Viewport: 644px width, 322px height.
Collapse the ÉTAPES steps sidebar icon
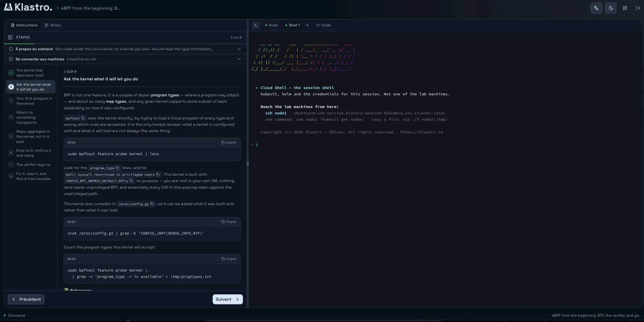(x=10, y=37)
